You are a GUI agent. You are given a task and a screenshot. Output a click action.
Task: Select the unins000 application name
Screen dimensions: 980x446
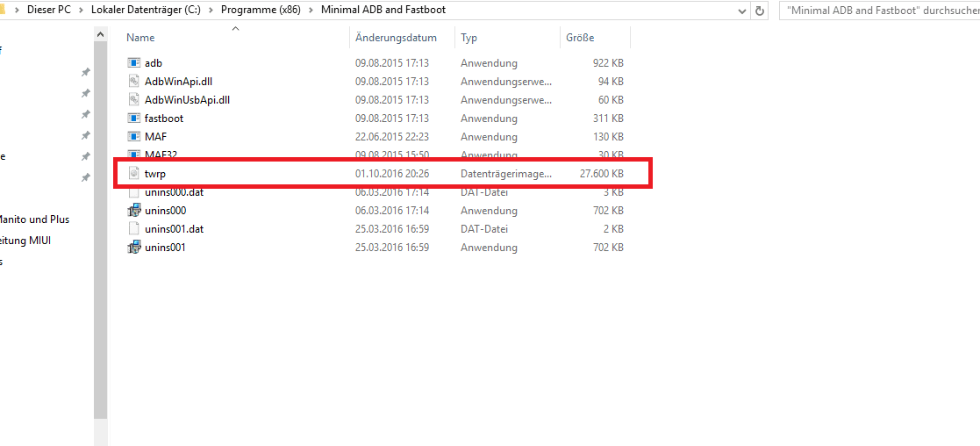coord(165,211)
